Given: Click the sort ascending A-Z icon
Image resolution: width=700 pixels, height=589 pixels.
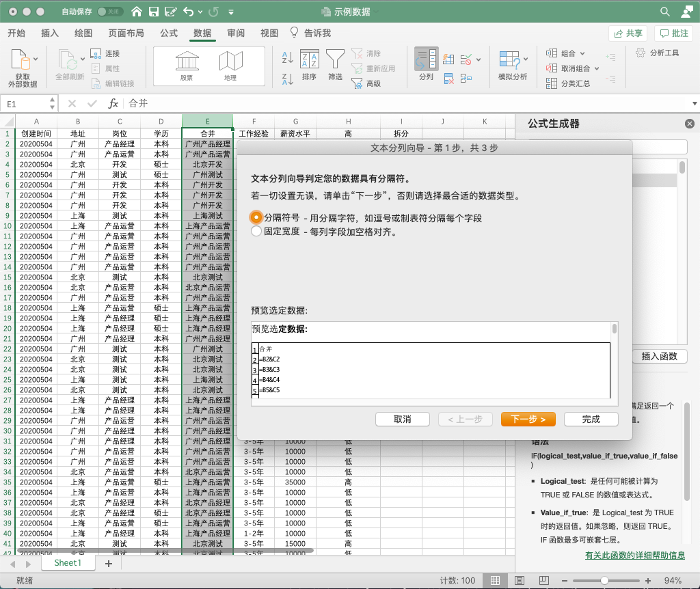Looking at the screenshot, I should (288, 57).
